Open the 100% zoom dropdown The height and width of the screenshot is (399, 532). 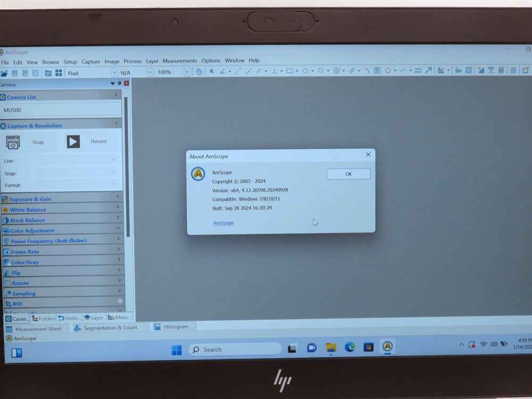[x=187, y=72]
